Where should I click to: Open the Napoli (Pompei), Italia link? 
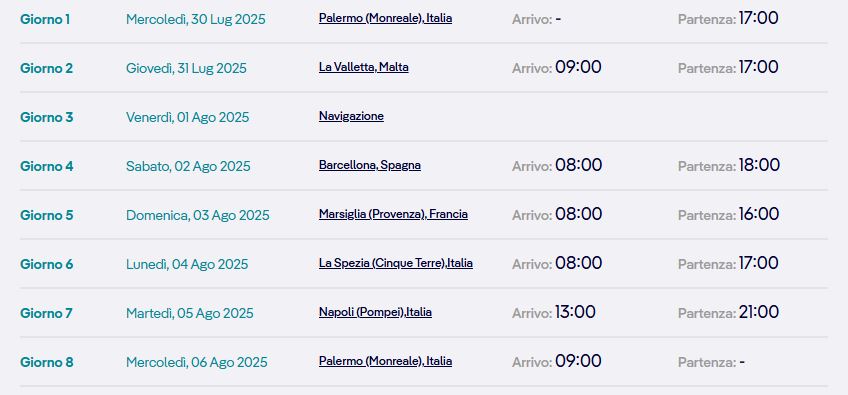(375, 312)
